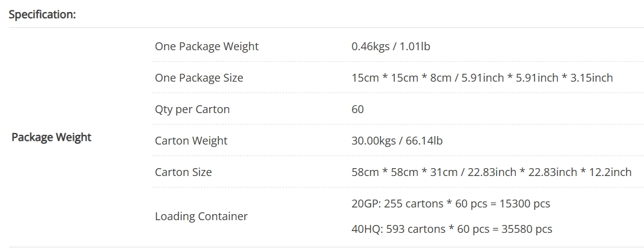Click the 0.46kgs / 1.01lb value
Viewport: 644px width, 251px height.
(x=391, y=47)
